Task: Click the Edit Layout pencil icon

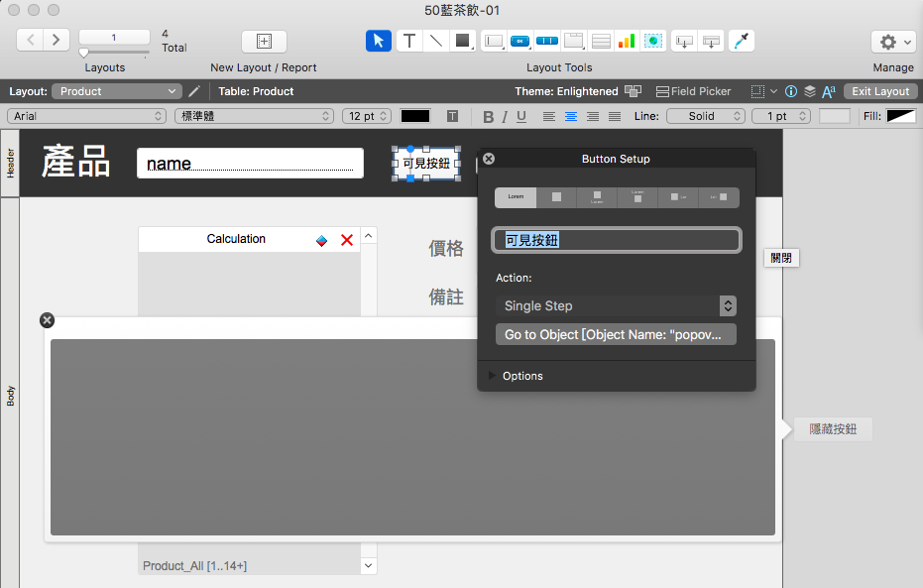Action: pyautogui.click(x=194, y=91)
